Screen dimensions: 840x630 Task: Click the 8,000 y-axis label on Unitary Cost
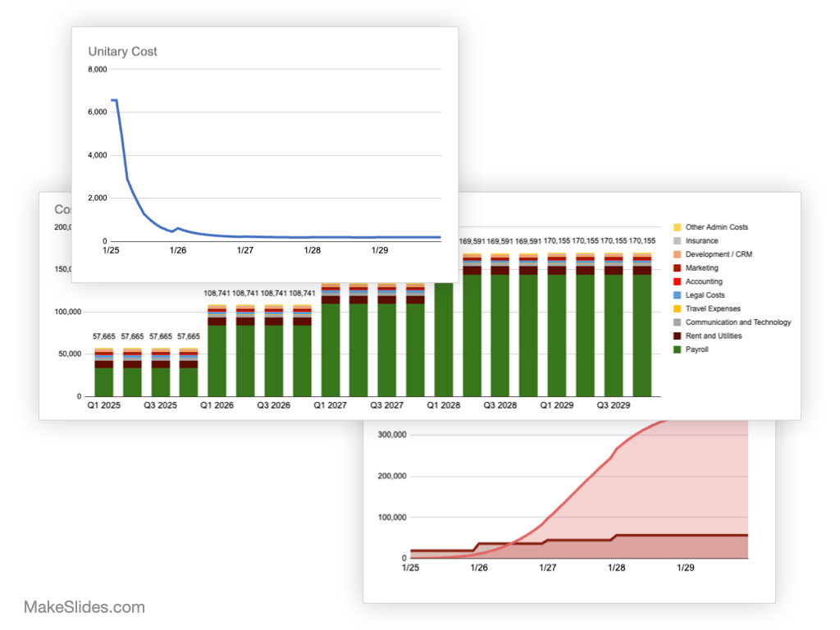(96, 70)
